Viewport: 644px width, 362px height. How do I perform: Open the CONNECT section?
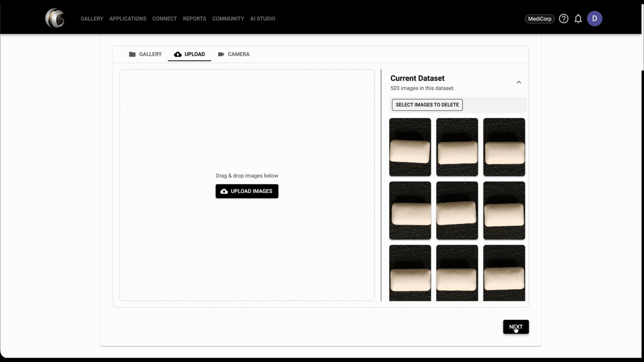click(164, 18)
